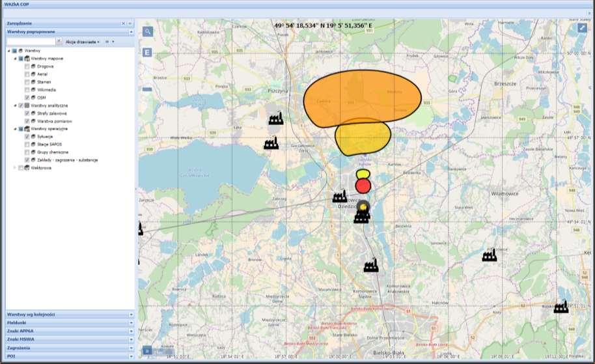Click the red circle marker on the map

[363, 186]
